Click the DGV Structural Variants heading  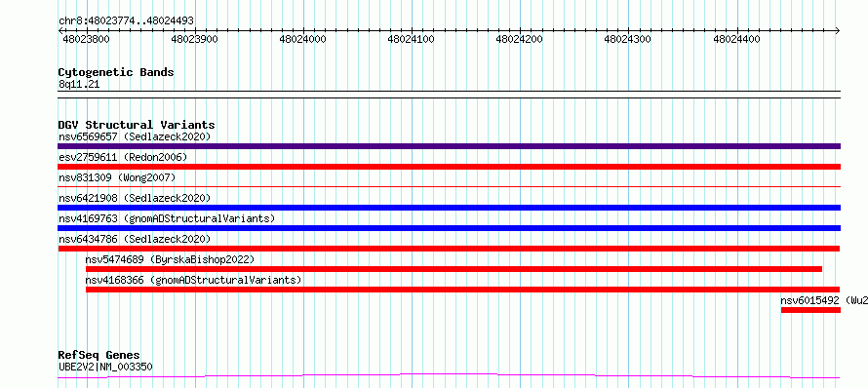137,125
